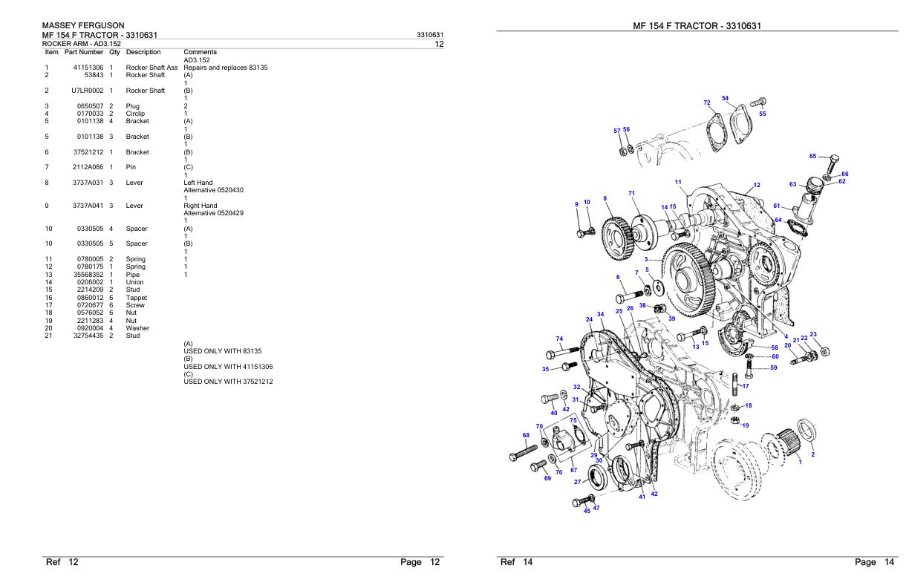This screenshot has height=588, width=909.
Task: Click callout number 40 in diagram
Action: click(554, 413)
